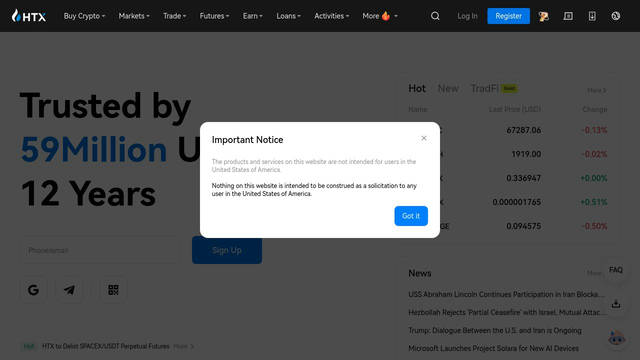
Task: Open More link in market panel
Action: [x=596, y=90]
